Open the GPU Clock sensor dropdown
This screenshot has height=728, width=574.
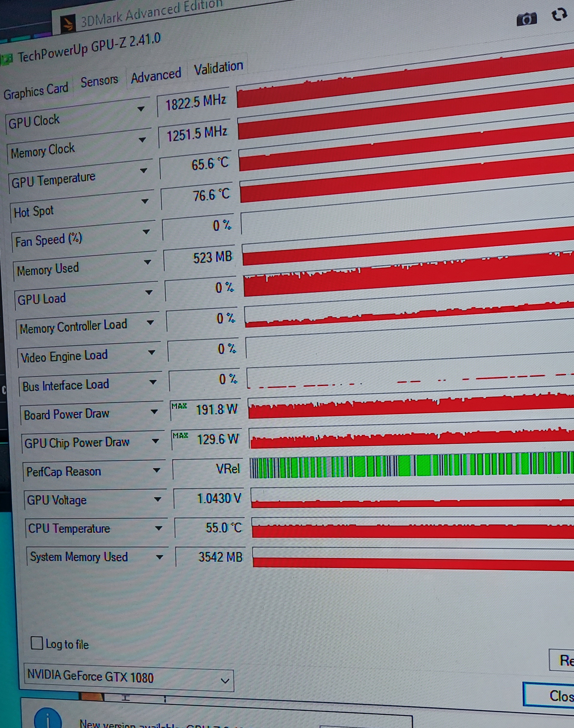click(141, 109)
